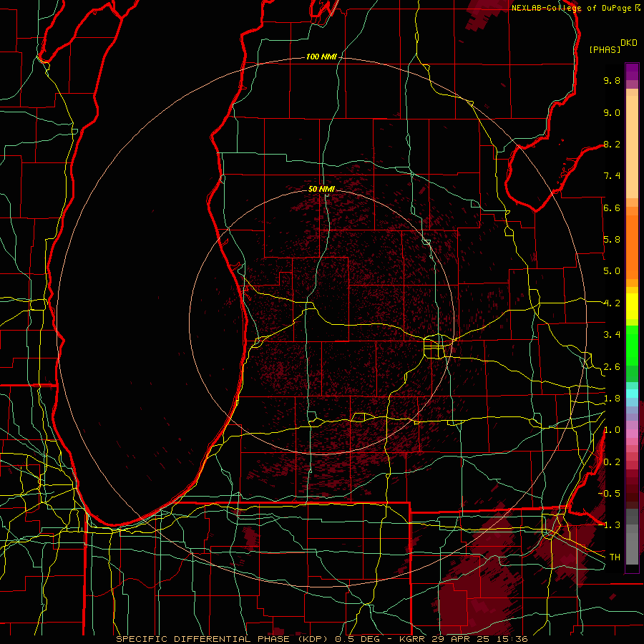This screenshot has width=644, height=644.
Task: Click the NEXLAB-College of DuPage label
Action: click(572, 8)
